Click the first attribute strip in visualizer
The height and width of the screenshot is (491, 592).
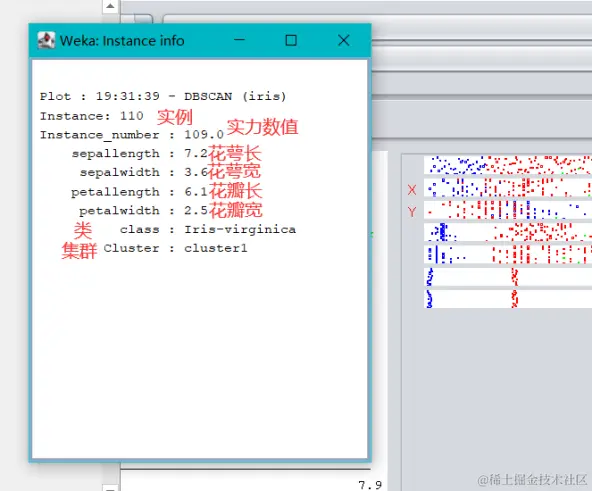click(x=508, y=165)
